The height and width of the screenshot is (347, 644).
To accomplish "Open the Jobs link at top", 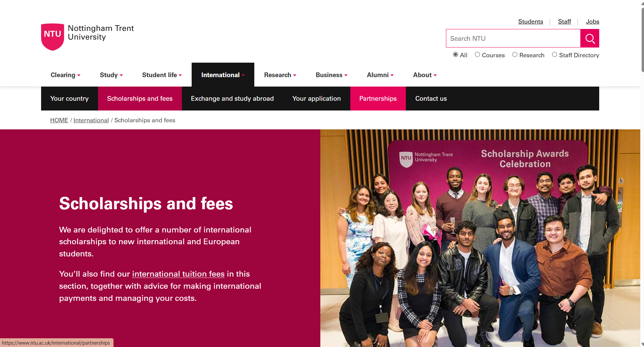I will tap(592, 22).
